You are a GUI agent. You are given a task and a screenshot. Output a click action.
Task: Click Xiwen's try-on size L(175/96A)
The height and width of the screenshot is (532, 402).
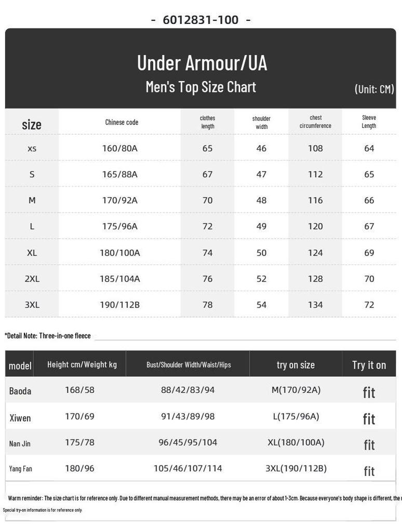coord(296,416)
